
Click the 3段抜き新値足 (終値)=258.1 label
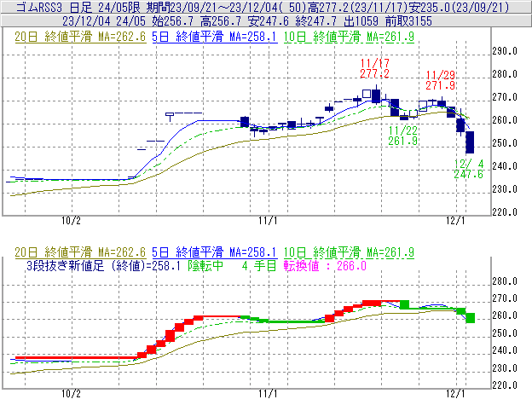103,266
